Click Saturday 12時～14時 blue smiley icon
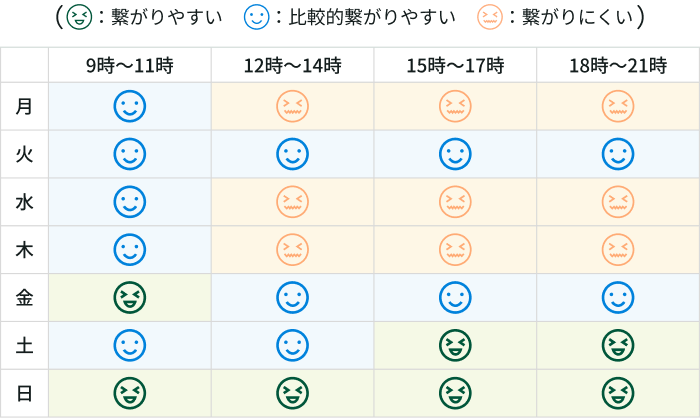 [x=292, y=346]
